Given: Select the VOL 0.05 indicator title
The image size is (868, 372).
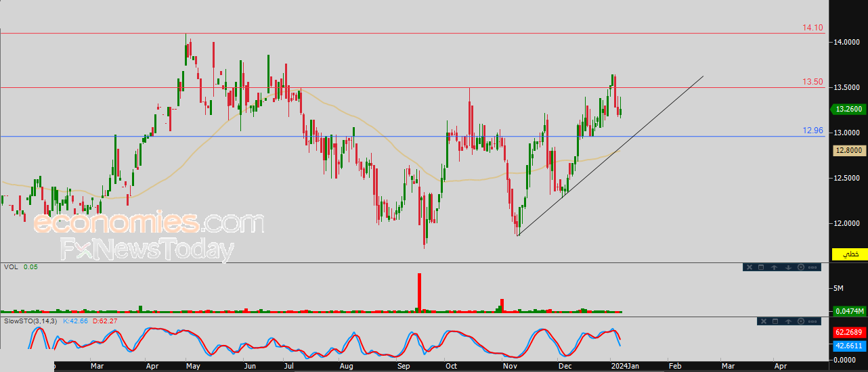Looking at the screenshot, I should pyautogui.click(x=20, y=267).
